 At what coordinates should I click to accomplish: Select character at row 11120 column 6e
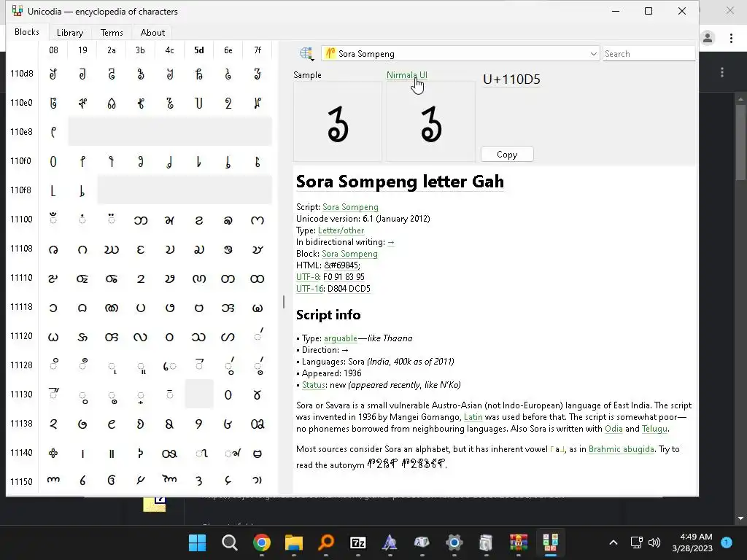[x=228, y=336]
